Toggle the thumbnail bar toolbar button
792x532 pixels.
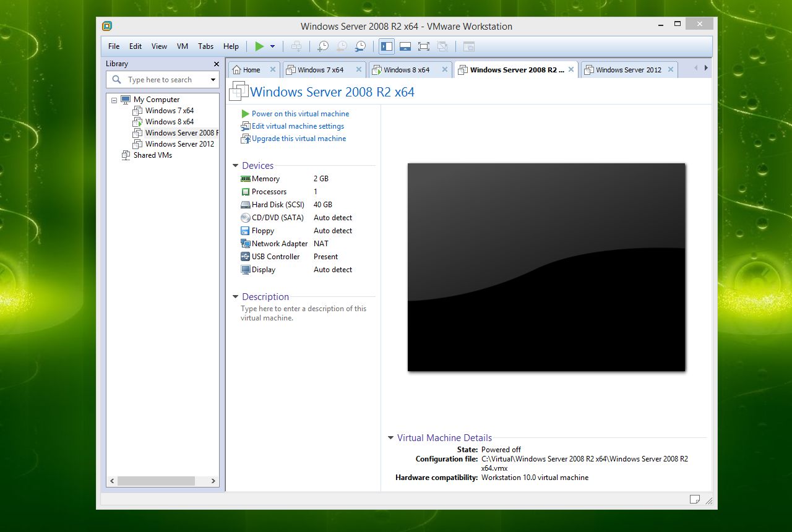coord(405,46)
